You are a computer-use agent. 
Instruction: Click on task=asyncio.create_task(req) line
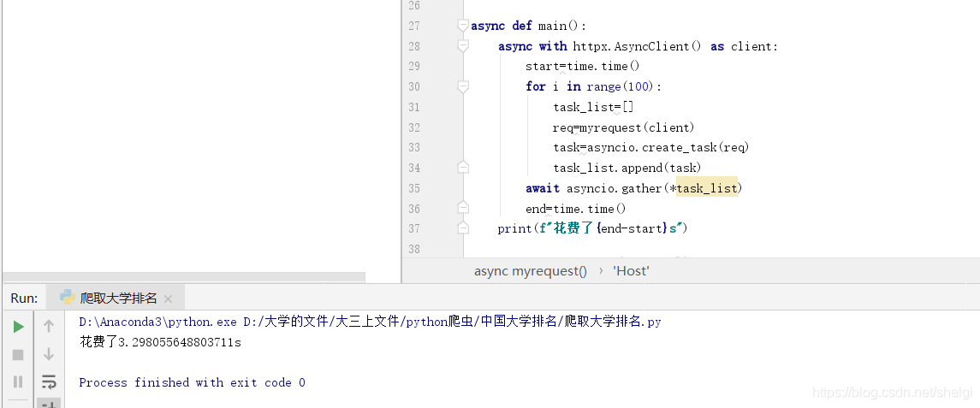tap(650, 147)
